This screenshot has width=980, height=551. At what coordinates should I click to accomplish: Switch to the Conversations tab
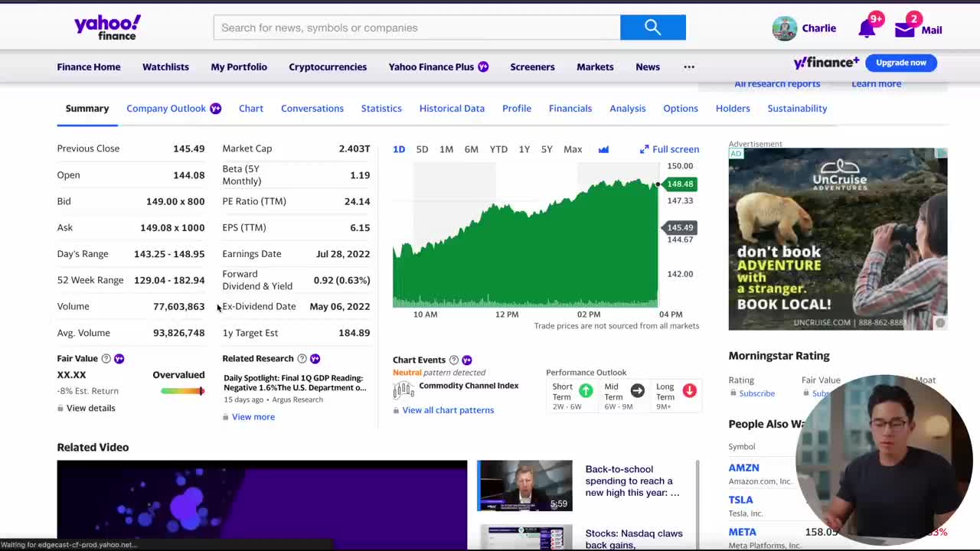pos(312,108)
